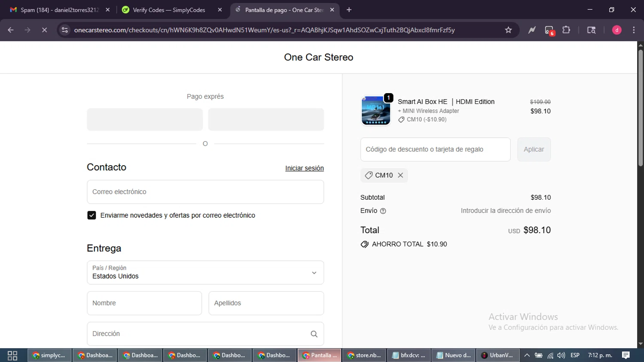Open volume speaker tray icon

(x=561, y=356)
